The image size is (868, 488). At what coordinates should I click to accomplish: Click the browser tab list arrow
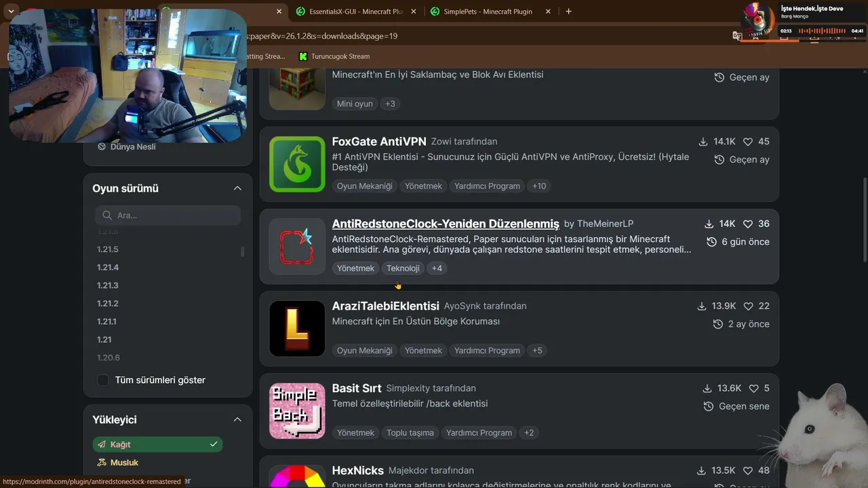(11, 12)
